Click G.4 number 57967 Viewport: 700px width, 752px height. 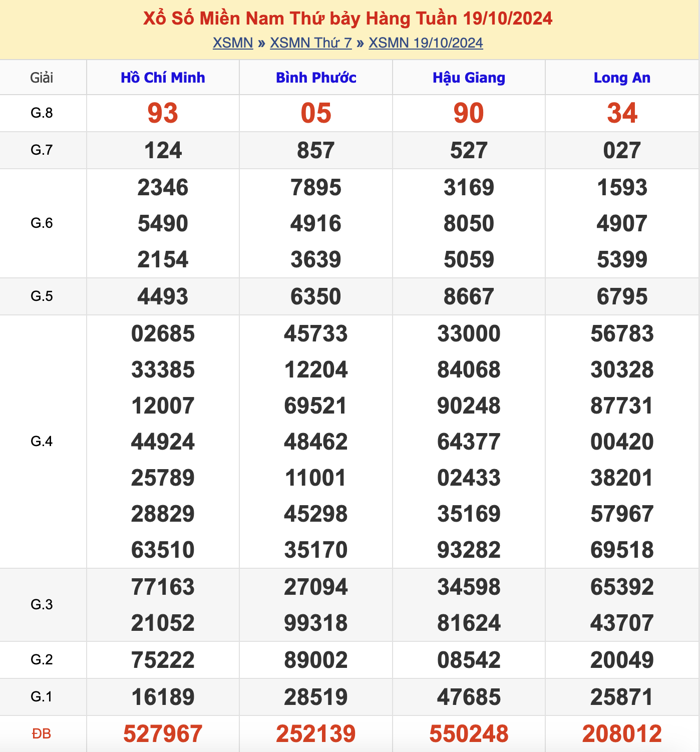pyautogui.click(x=622, y=514)
